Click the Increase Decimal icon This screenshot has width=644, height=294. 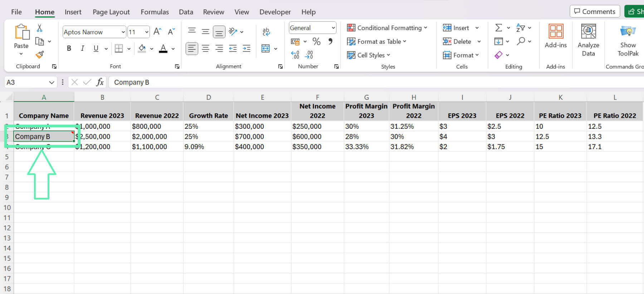click(295, 54)
